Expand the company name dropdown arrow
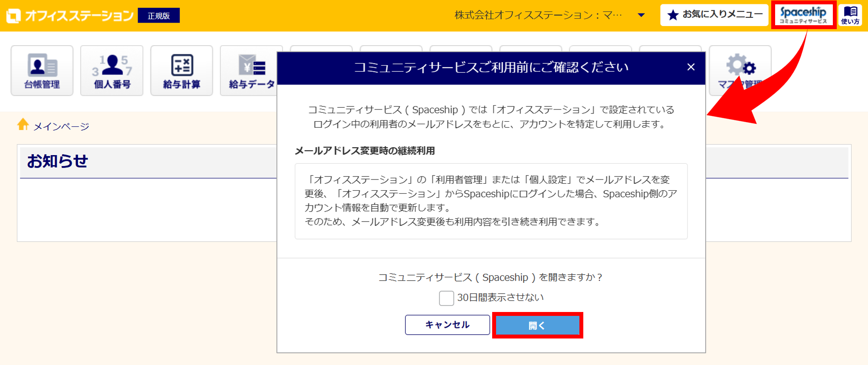The width and height of the screenshot is (868, 365). tap(641, 16)
